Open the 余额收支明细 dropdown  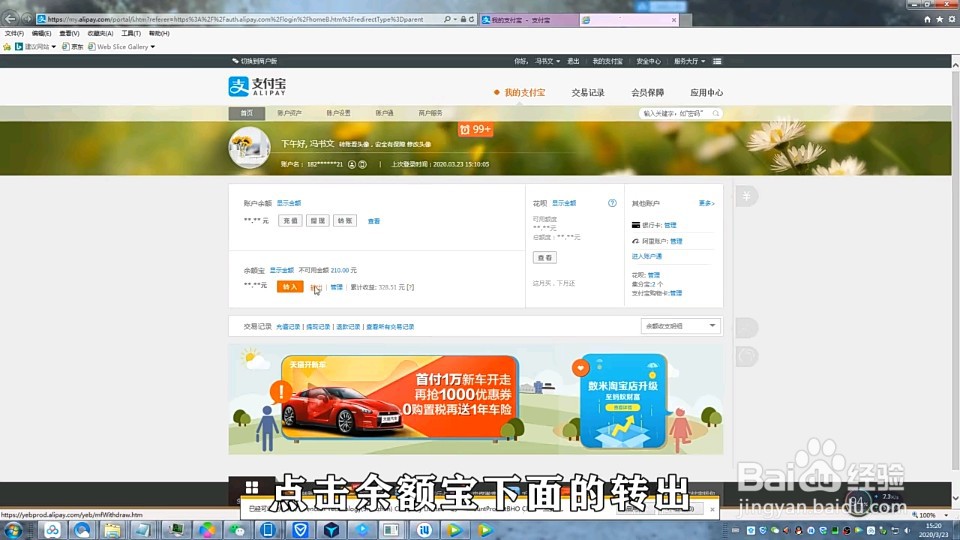tap(680, 326)
